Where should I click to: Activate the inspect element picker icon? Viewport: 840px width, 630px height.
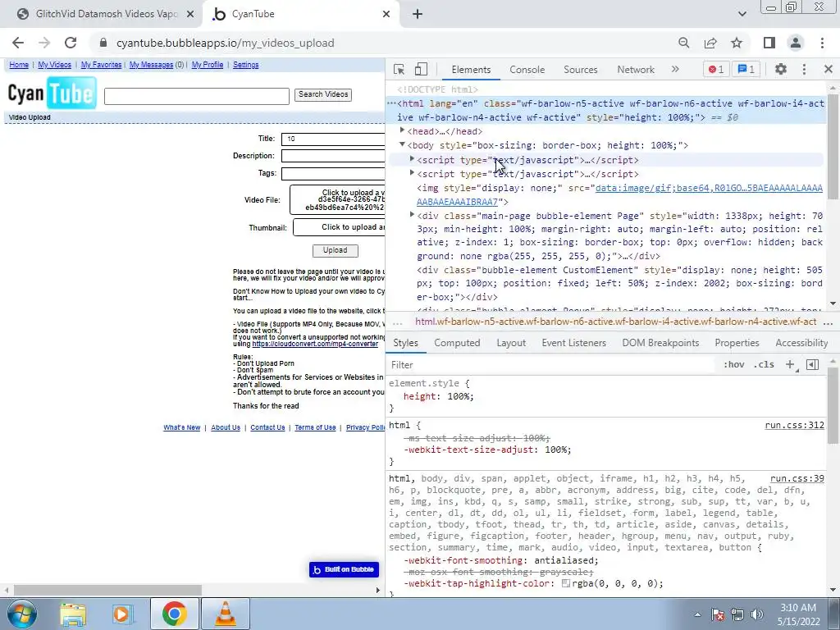tap(399, 69)
